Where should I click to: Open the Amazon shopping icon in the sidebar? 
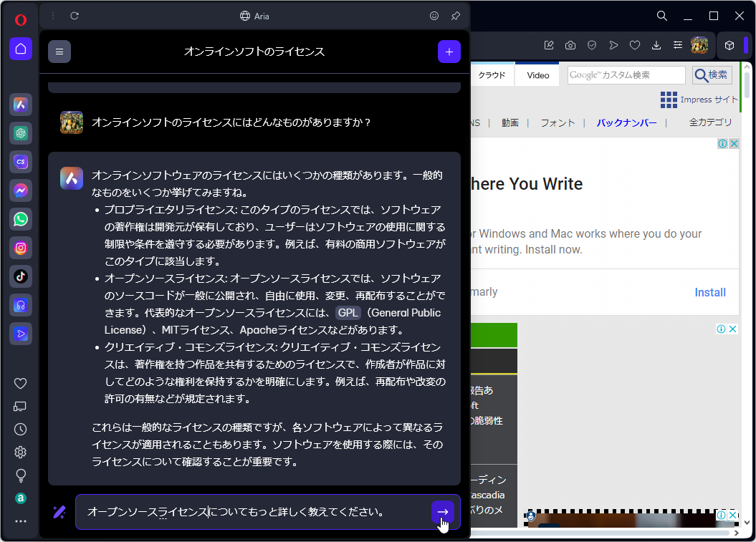20,498
